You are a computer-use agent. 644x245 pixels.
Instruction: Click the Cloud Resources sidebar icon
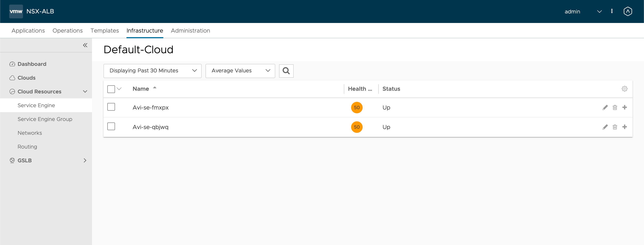[x=12, y=92]
